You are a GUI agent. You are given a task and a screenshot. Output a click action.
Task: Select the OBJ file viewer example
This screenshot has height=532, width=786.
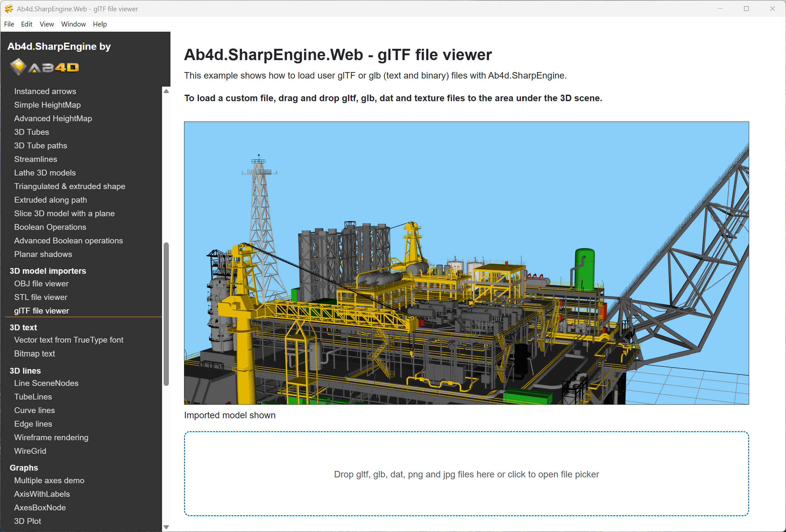pos(41,283)
